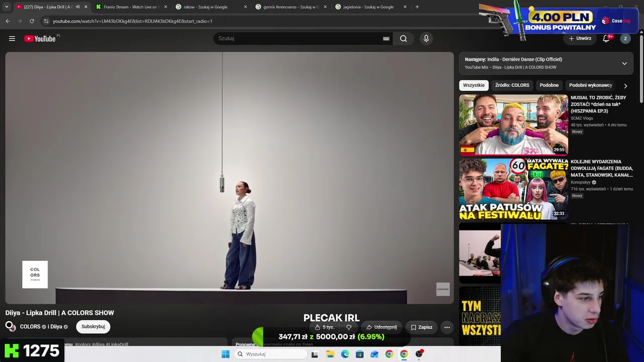Open the #LipkaDrill hashtag link
The image size is (644, 362).
117,344
